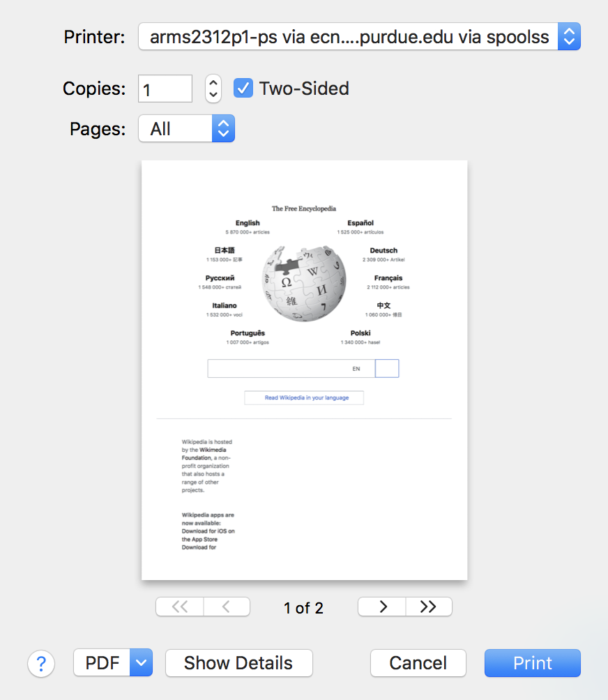Select the English language link in preview
Screen dimensions: 608x700
(248, 223)
